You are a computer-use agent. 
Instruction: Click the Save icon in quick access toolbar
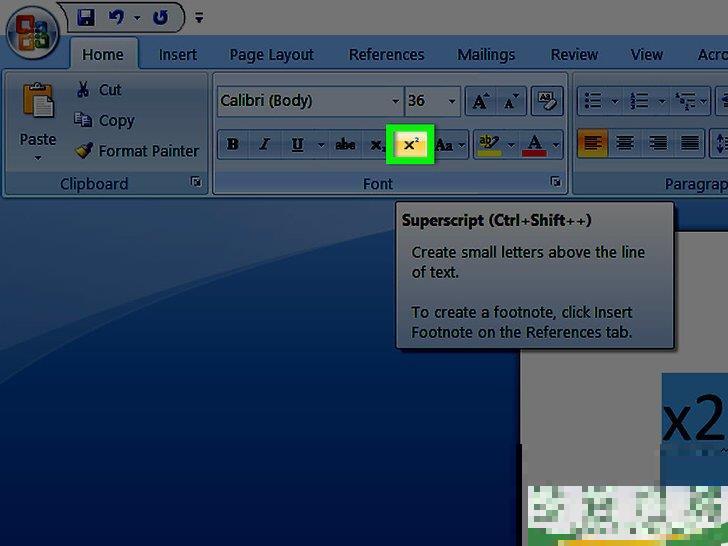point(85,17)
